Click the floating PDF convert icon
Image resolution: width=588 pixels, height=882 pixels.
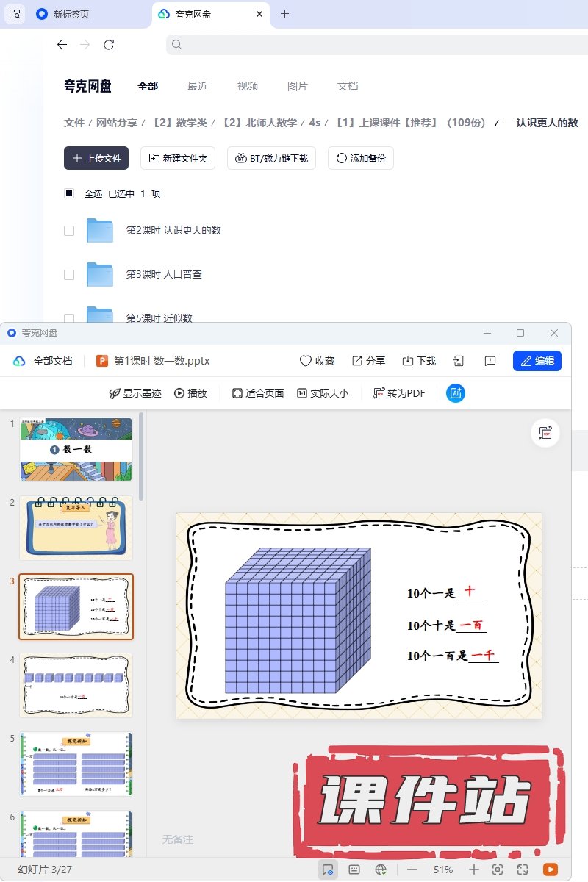pyautogui.click(x=545, y=433)
